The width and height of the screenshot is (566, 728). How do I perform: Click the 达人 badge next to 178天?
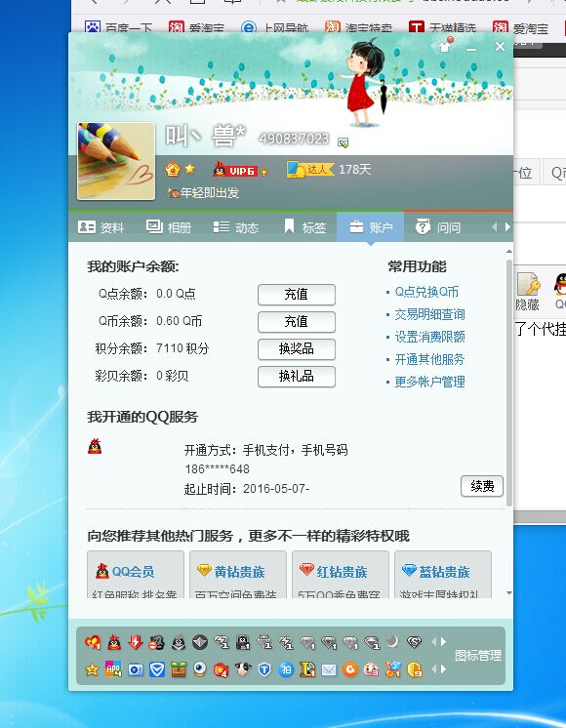310,170
